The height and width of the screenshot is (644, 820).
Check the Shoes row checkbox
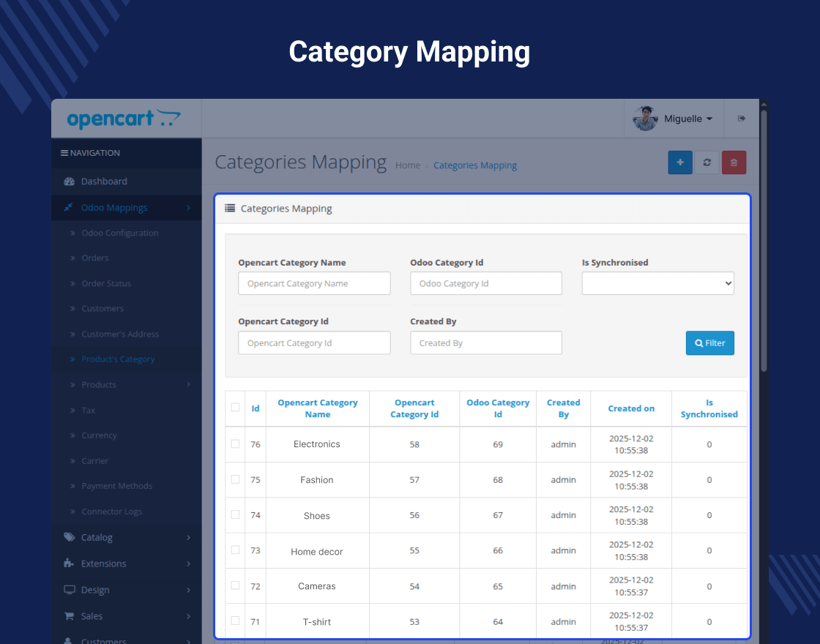[x=235, y=515]
